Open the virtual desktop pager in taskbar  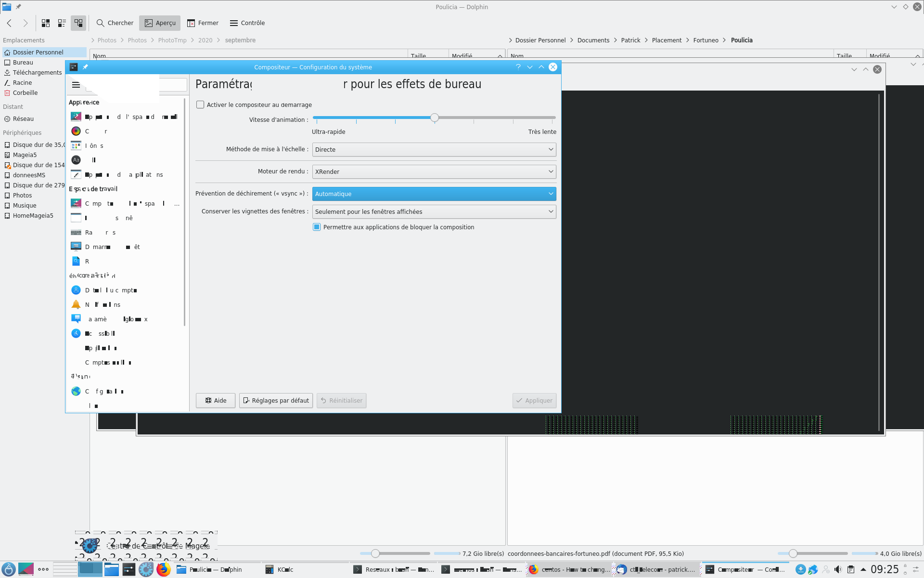point(77,569)
